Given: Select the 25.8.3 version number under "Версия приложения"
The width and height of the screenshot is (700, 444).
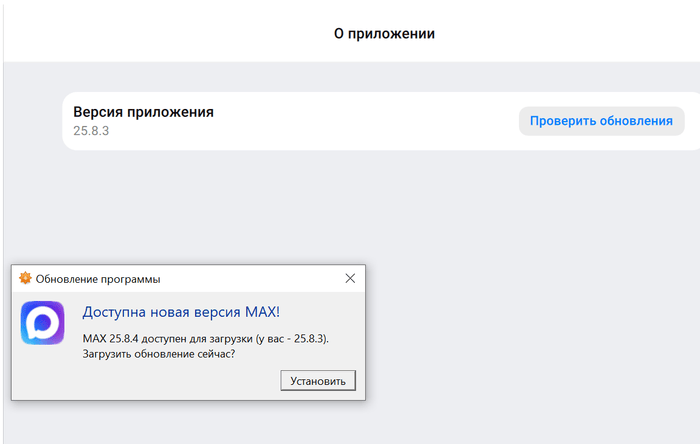Looking at the screenshot, I should pos(90,131).
